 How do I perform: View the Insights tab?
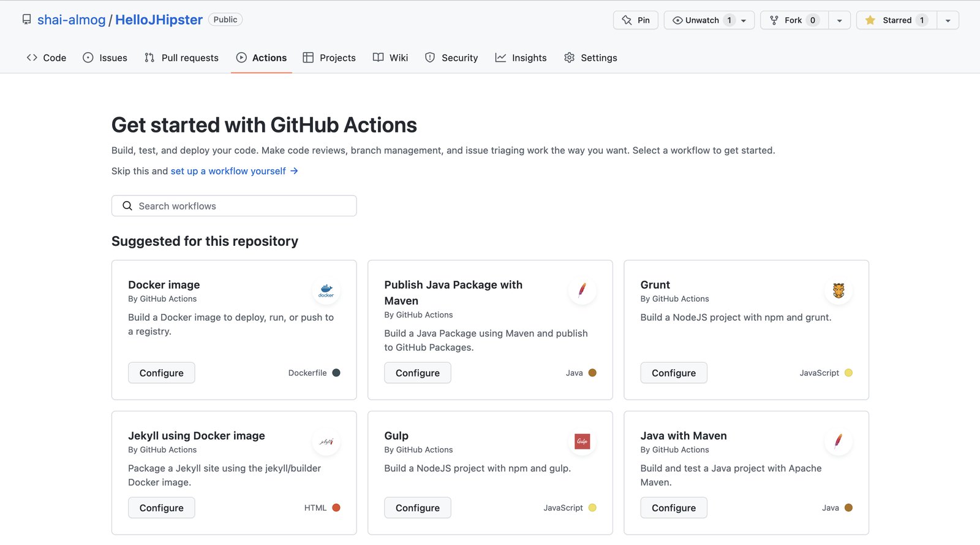point(521,58)
